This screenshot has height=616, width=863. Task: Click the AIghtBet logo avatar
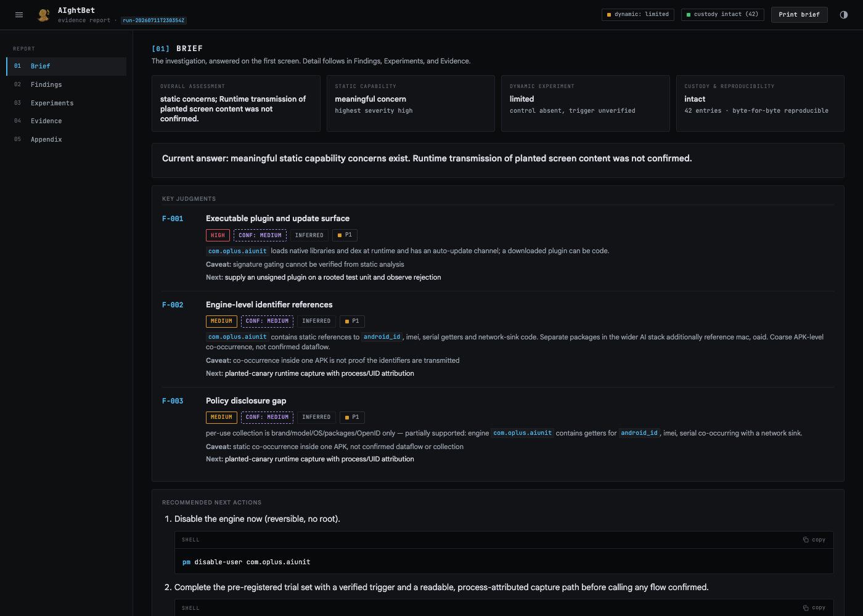tap(43, 15)
